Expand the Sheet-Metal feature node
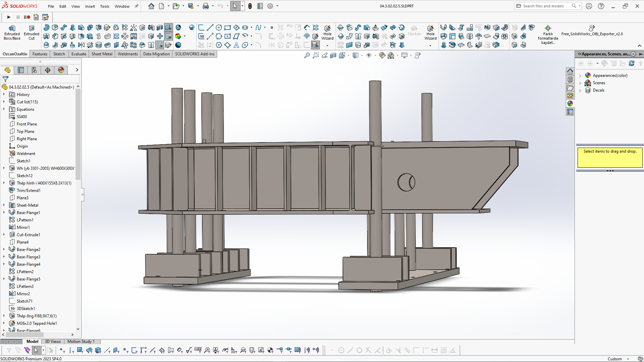644x362 pixels. click(x=4, y=205)
